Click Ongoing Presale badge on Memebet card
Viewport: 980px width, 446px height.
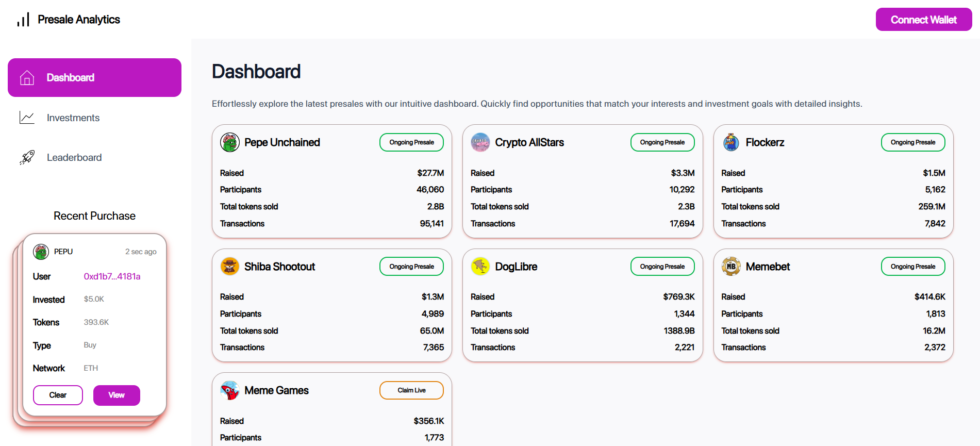[x=912, y=267]
